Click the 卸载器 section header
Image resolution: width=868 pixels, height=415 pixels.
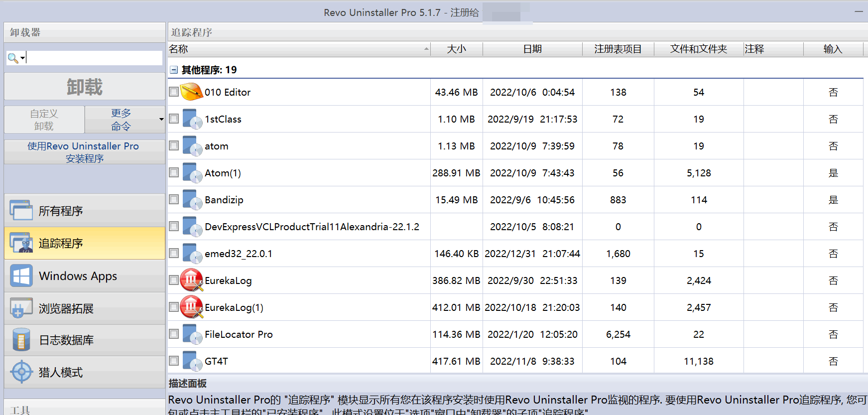click(85, 32)
